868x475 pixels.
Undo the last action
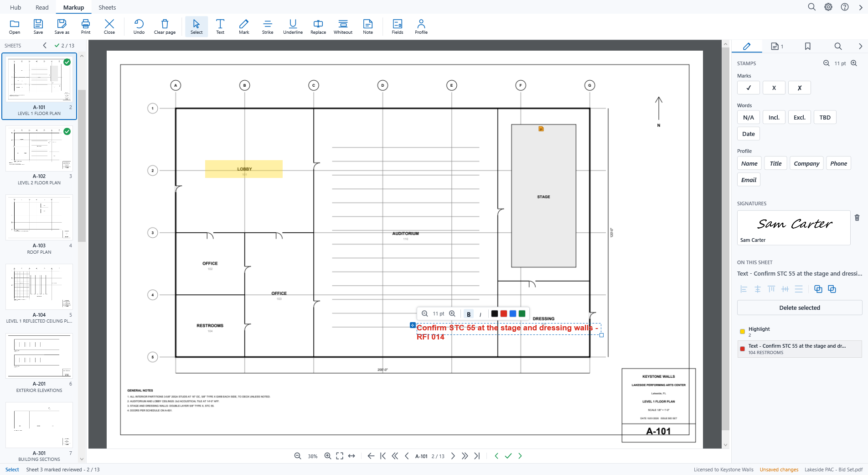(x=139, y=26)
